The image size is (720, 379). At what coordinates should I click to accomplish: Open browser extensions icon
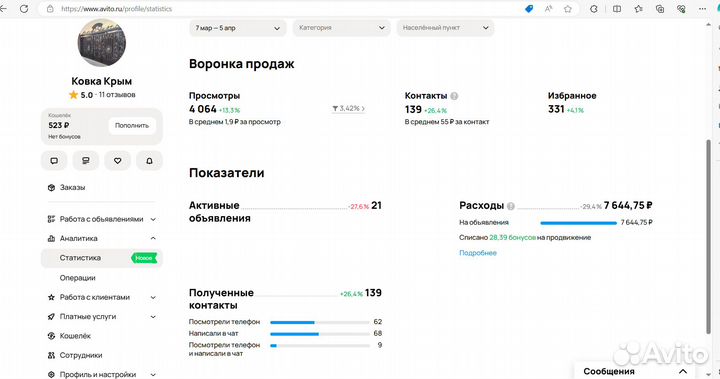(x=594, y=9)
